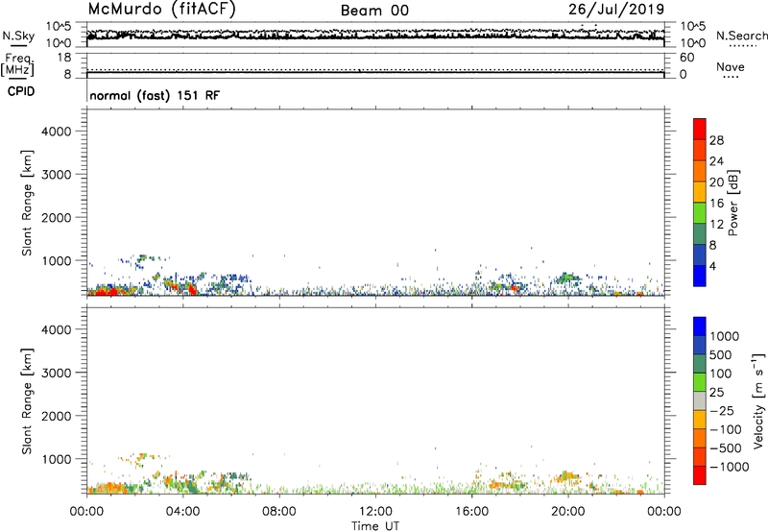Pick the blue top segment of velocity colorbar
Viewport: 768px width, 532px height.
[x=700, y=326]
